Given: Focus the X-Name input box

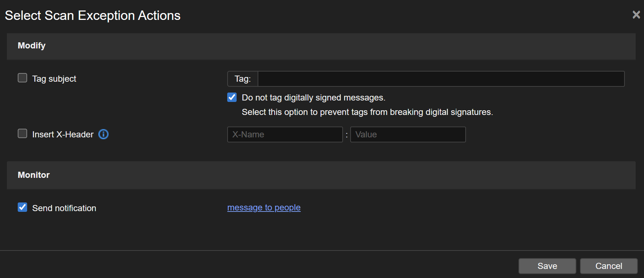Looking at the screenshot, I should point(285,134).
